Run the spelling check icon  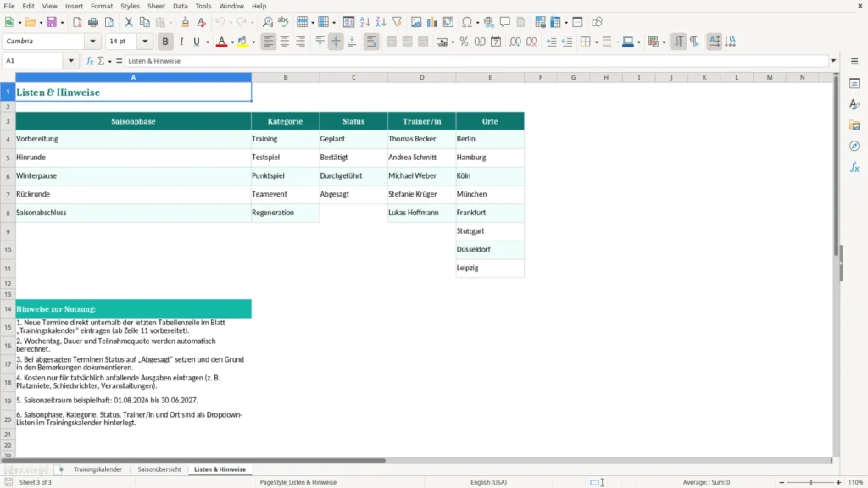[283, 22]
